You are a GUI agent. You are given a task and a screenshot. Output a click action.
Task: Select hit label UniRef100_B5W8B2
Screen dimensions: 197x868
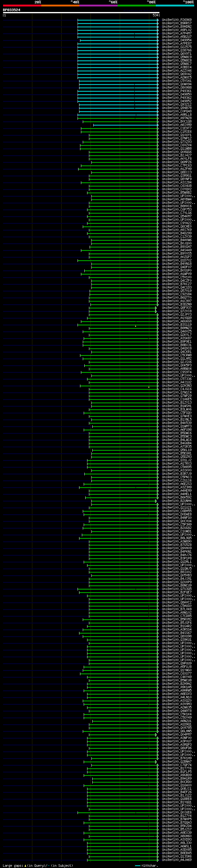176,192
